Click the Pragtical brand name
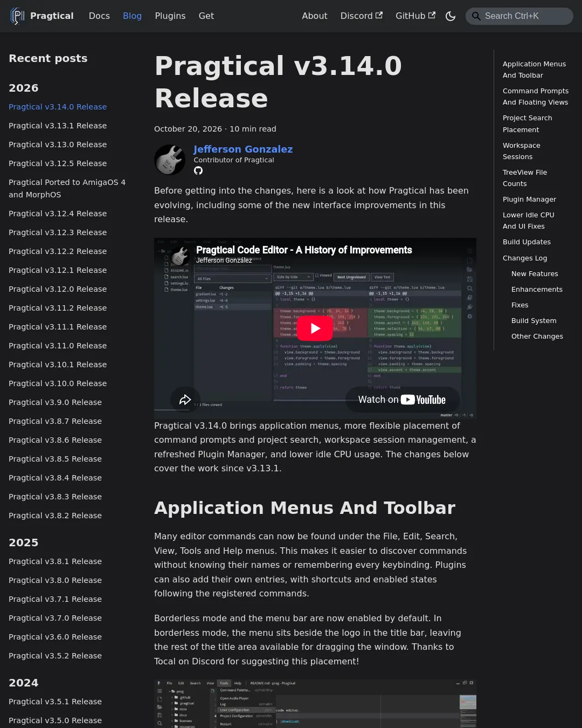 [x=52, y=16]
